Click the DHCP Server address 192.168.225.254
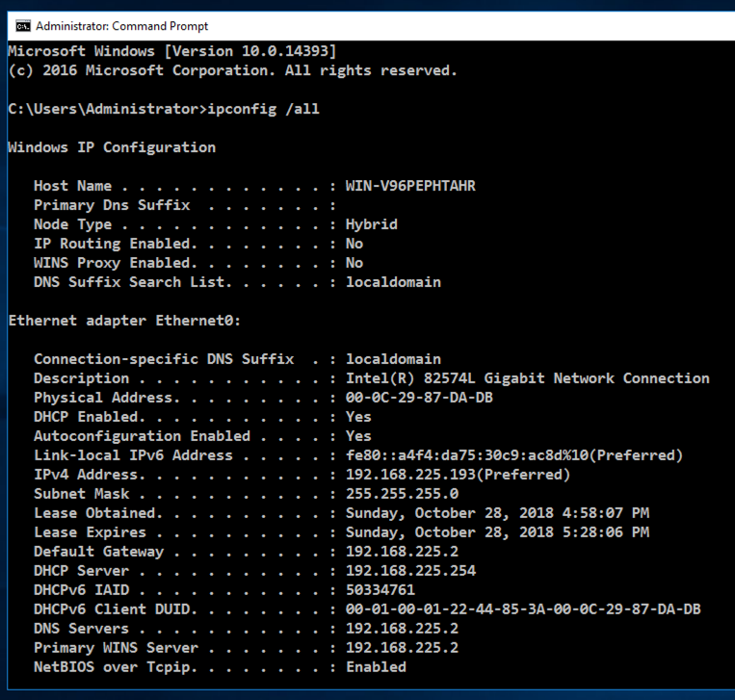Image resolution: width=735 pixels, height=700 pixels. pyautogui.click(x=410, y=571)
